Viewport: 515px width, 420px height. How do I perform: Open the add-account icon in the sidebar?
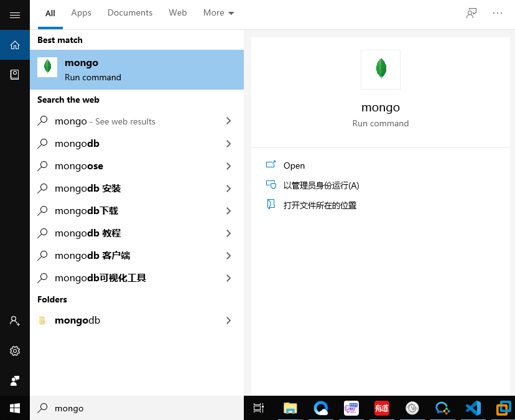click(x=15, y=320)
